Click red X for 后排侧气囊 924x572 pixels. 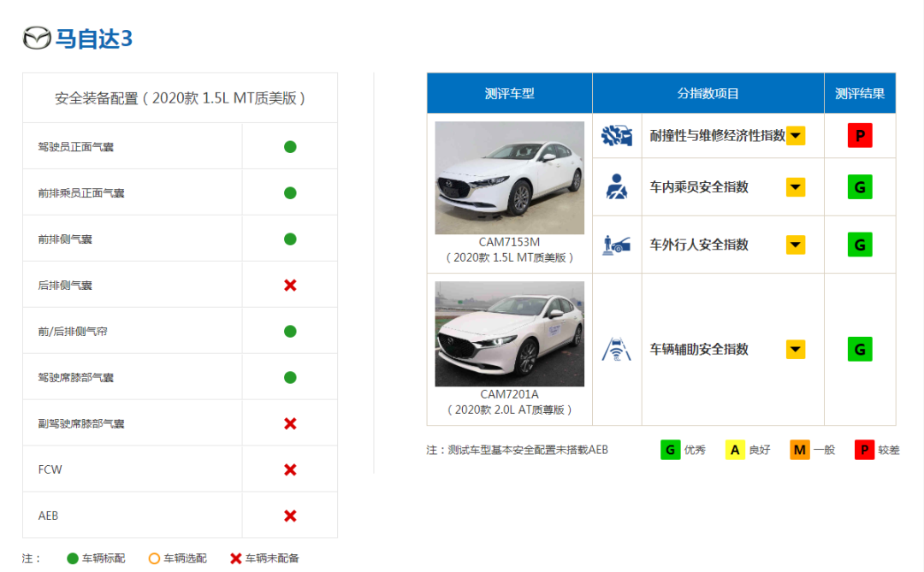click(290, 285)
